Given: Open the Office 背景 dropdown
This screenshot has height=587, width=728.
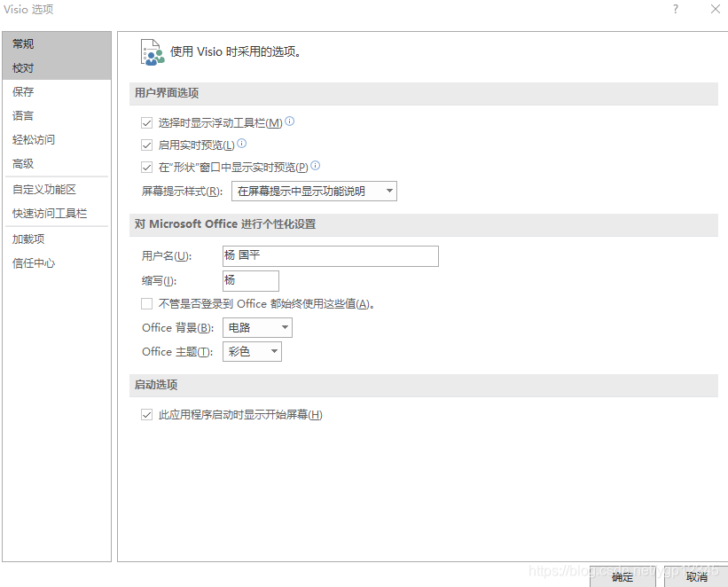Looking at the screenshot, I should (x=258, y=328).
